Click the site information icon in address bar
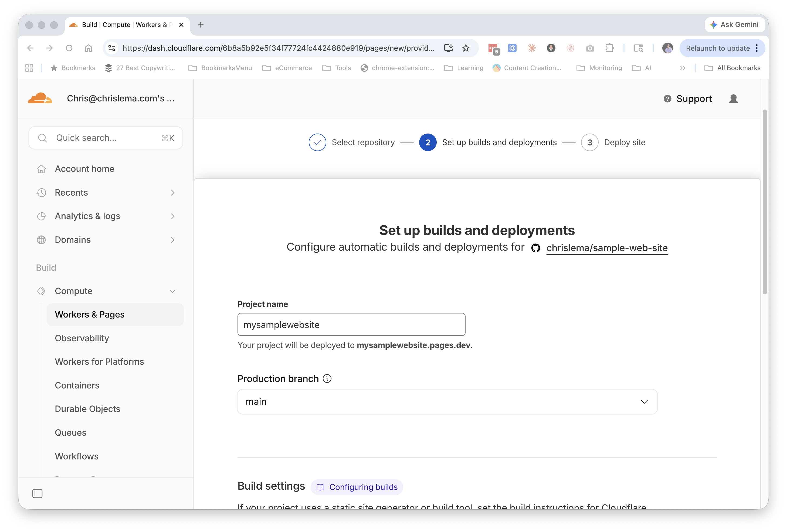787x532 pixels. 112,48
